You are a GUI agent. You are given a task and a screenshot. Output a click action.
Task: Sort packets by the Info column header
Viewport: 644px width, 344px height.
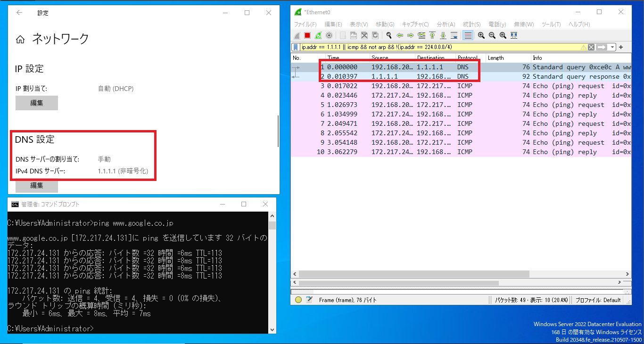point(581,58)
